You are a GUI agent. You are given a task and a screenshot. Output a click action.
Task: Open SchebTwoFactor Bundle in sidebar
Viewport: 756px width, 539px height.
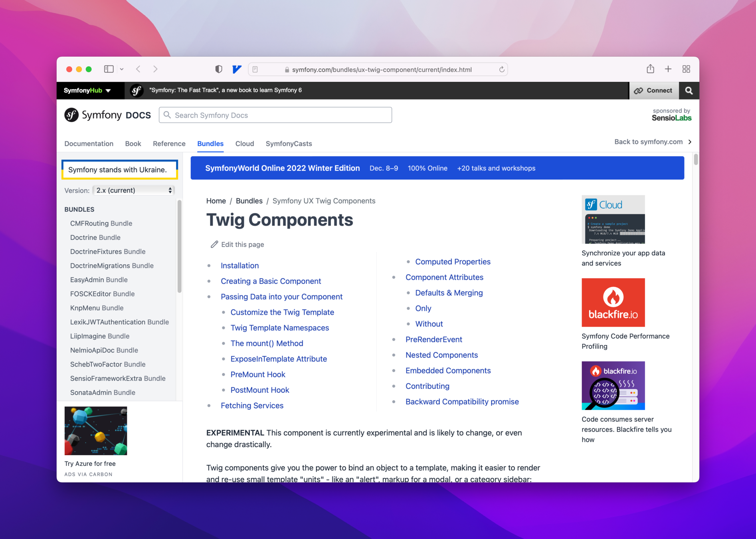pyautogui.click(x=108, y=365)
